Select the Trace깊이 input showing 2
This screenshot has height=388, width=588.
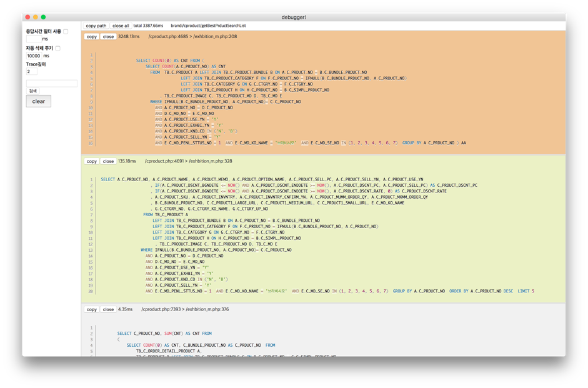point(31,72)
